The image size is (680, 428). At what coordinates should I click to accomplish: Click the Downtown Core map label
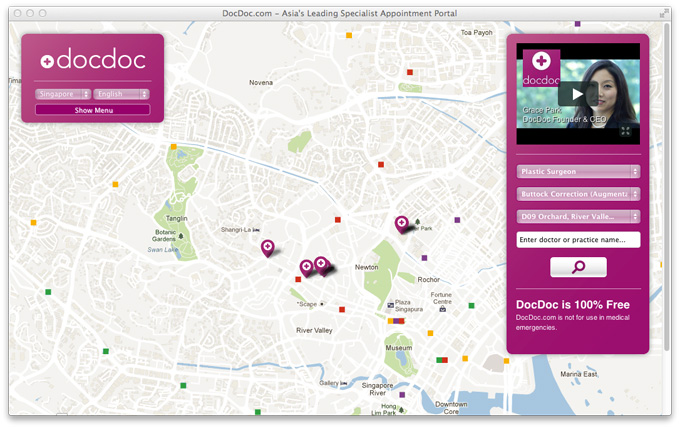(451, 408)
